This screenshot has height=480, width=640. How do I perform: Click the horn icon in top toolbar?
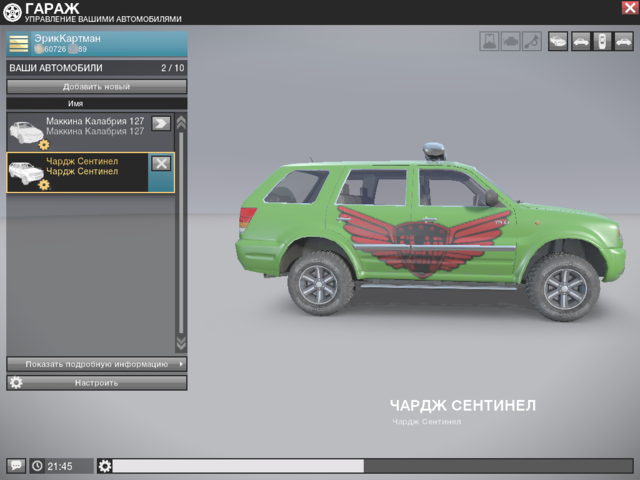click(x=531, y=42)
